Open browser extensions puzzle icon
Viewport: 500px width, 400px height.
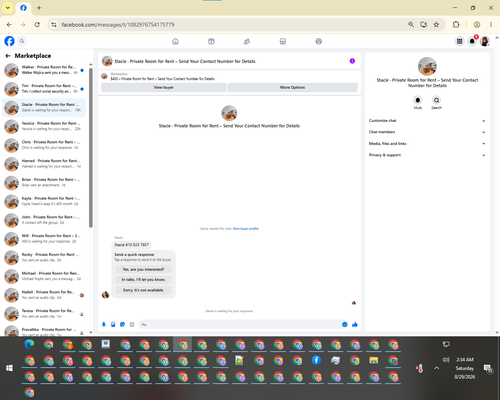(456, 25)
